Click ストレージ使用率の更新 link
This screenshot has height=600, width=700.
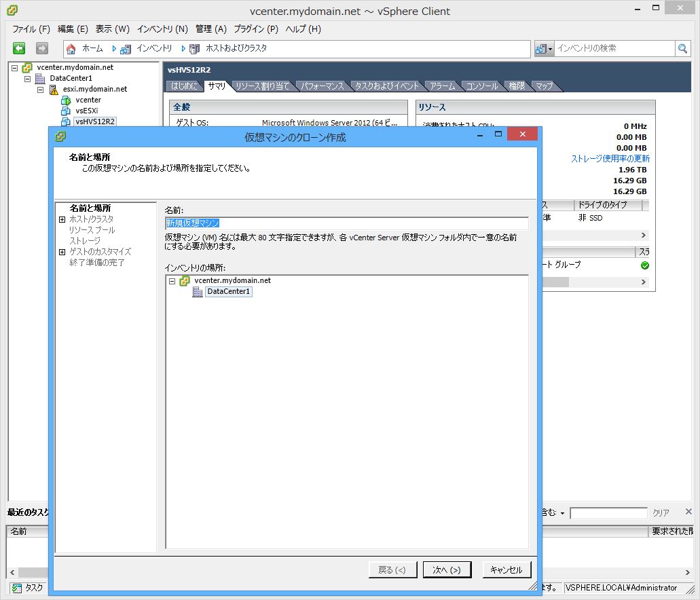coord(610,158)
